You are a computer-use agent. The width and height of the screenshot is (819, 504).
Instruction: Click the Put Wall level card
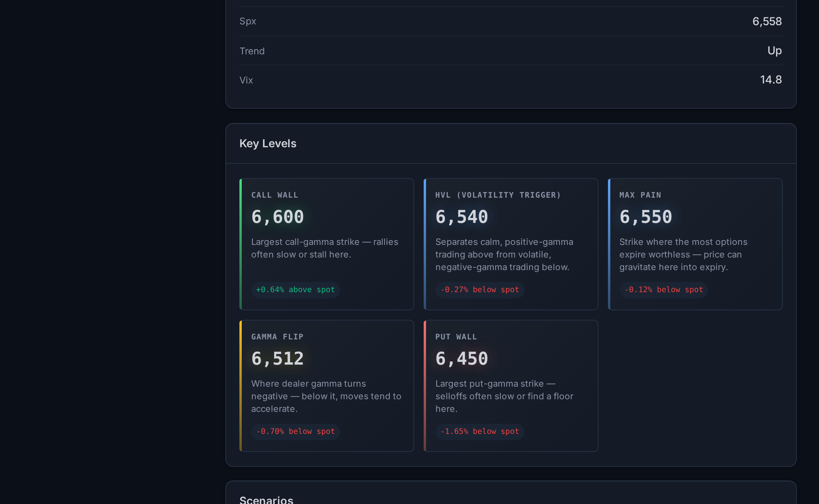(x=511, y=386)
